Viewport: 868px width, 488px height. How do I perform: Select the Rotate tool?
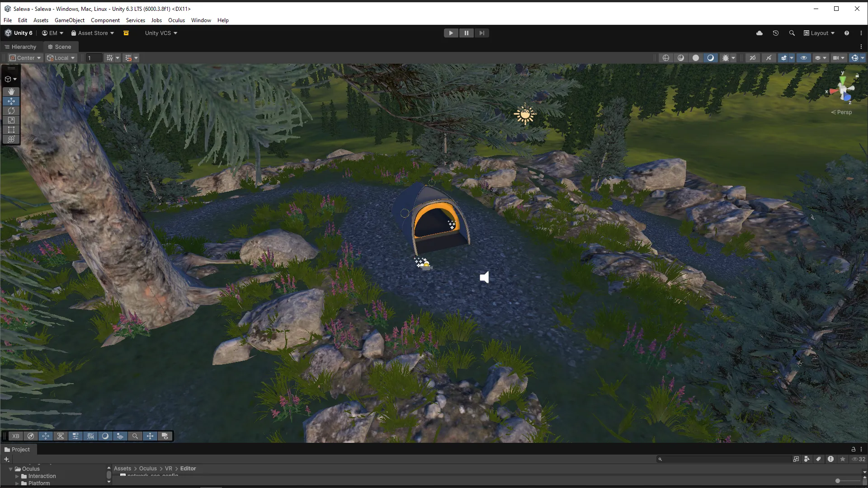(x=11, y=111)
